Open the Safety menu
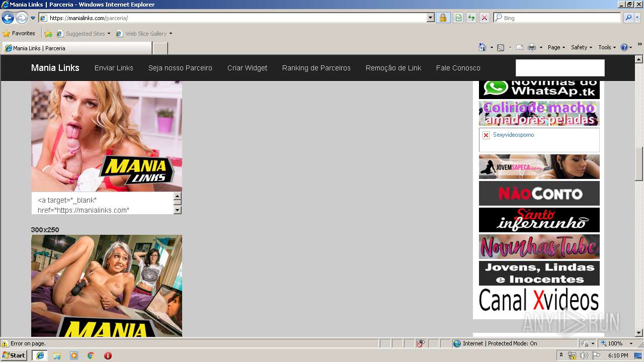The image size is (644, 362). point(582,47)
